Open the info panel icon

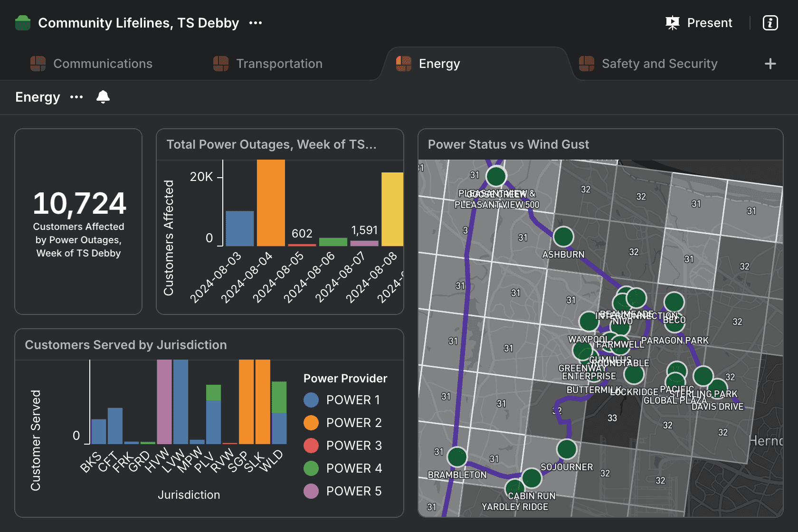click(770, 23)
